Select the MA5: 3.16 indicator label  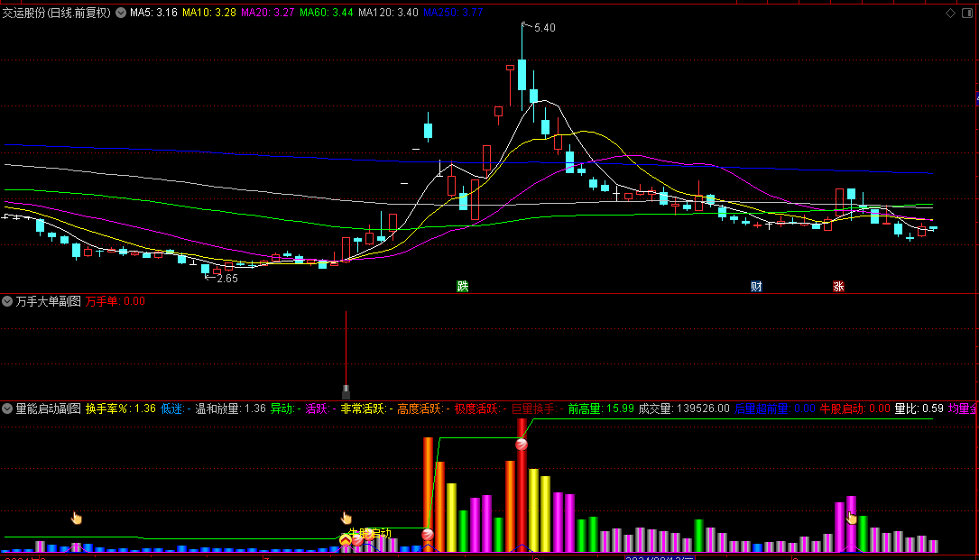click(153, 13)
